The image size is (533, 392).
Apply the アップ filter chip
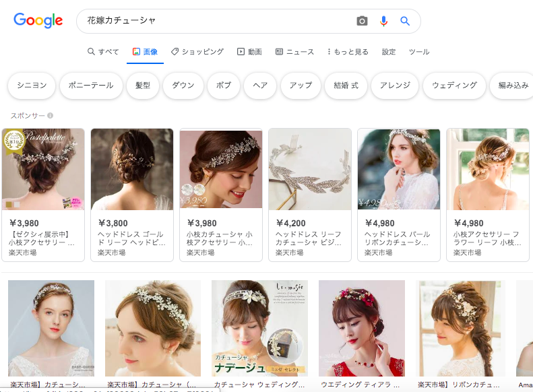301,86
